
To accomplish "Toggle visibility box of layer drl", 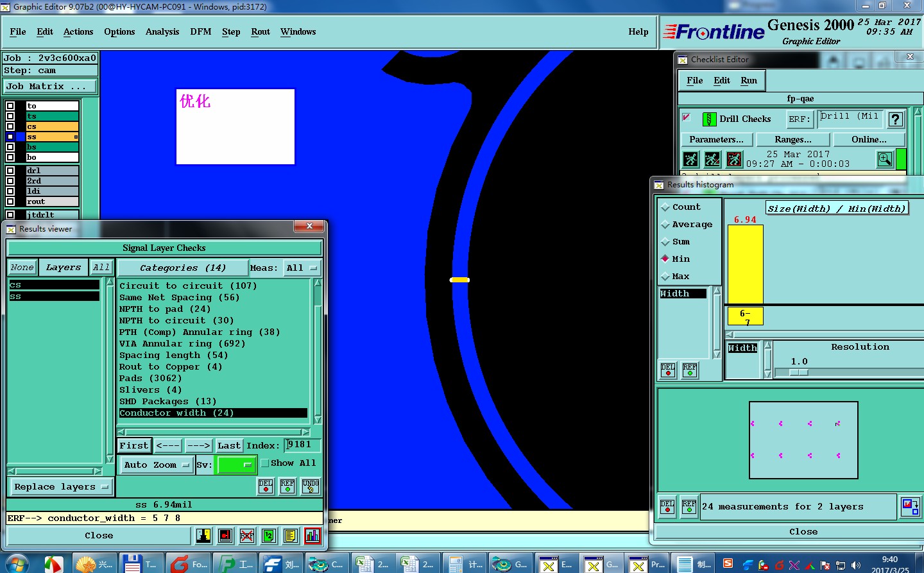I will [x=10, y=171].
